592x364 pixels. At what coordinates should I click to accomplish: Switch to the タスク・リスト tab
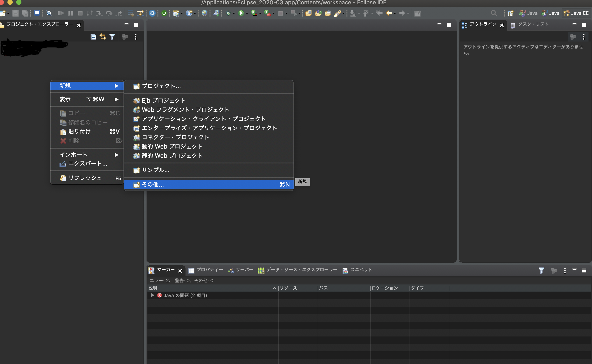[529, 24]
